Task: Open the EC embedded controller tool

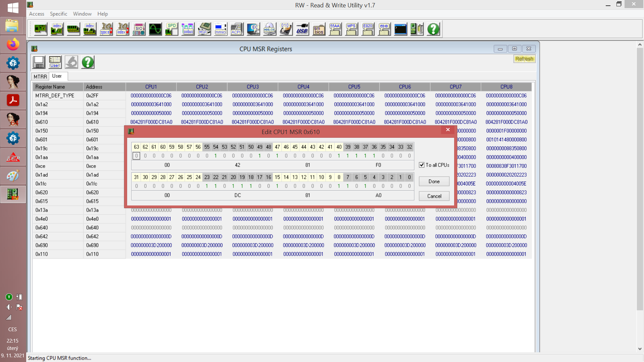Action: click(253, 29)
